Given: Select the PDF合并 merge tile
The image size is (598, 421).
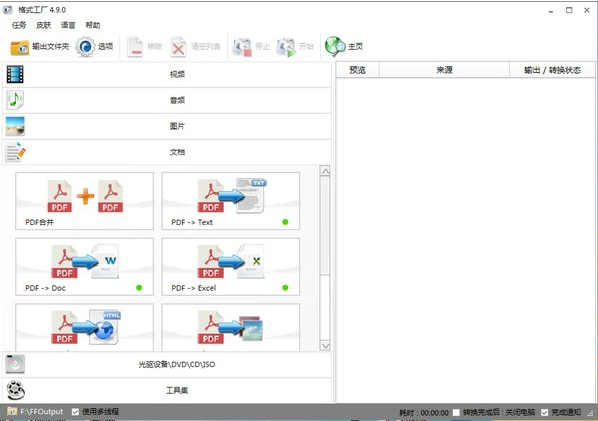Looking at the screenshot, I should point(85,201).
